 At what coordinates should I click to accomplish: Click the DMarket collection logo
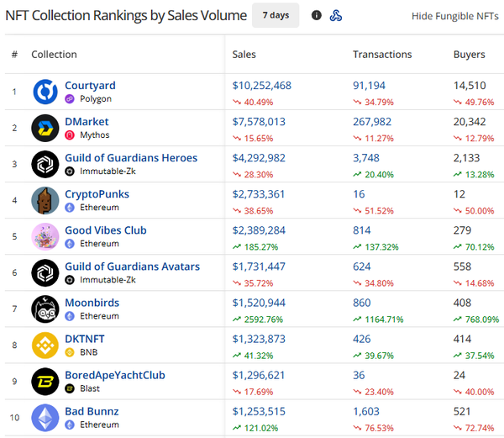45,128
